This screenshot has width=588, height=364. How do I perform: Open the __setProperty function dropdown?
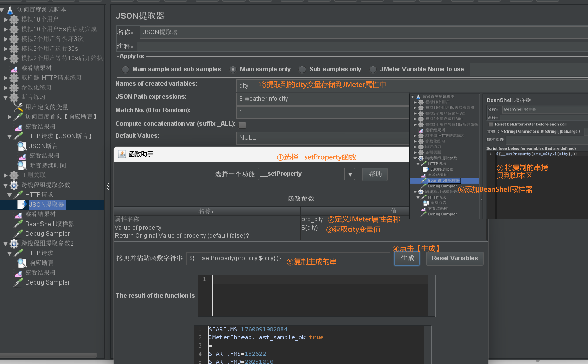coord(350,174)
